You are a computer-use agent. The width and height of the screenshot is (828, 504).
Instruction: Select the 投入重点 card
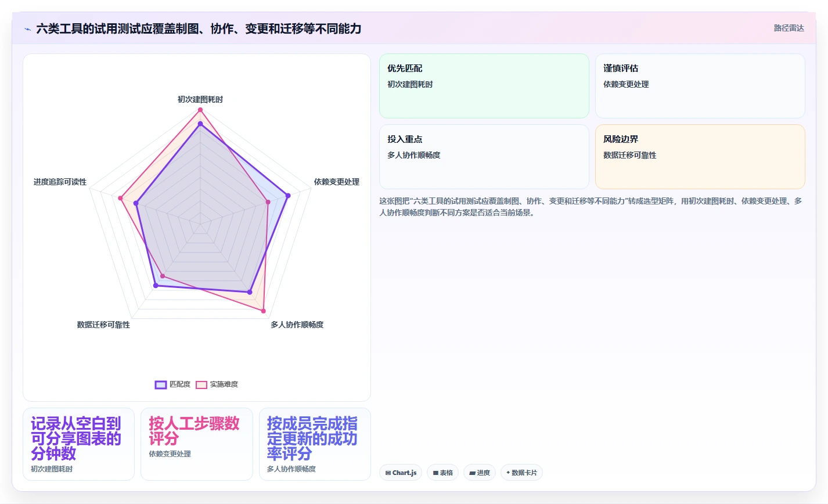point(484,157)
